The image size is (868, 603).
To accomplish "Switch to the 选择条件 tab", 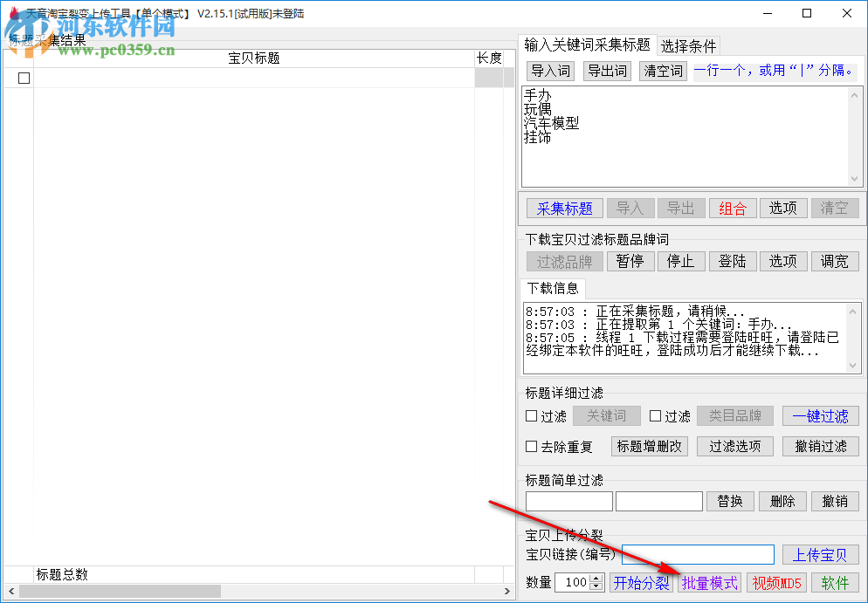I will pyautogui.click(x=690, y=45).
